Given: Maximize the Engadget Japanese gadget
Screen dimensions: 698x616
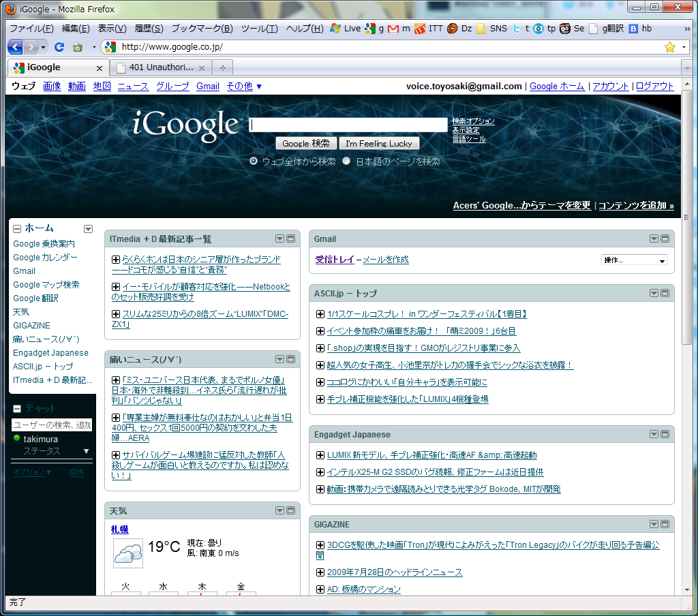Looking at the screenshot, I should [x=665, y=434].
